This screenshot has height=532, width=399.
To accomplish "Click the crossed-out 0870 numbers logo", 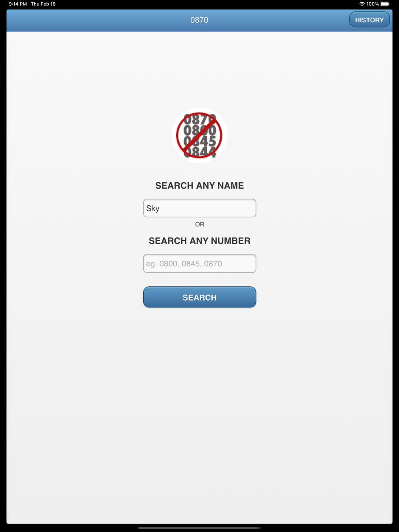I will 199,135.
